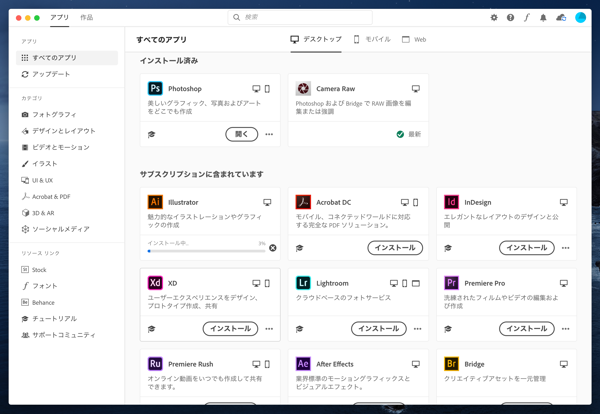The image size is (600, 414).
Task: Open the フォトグラフィ category
Action: click(x=49, y=114)
